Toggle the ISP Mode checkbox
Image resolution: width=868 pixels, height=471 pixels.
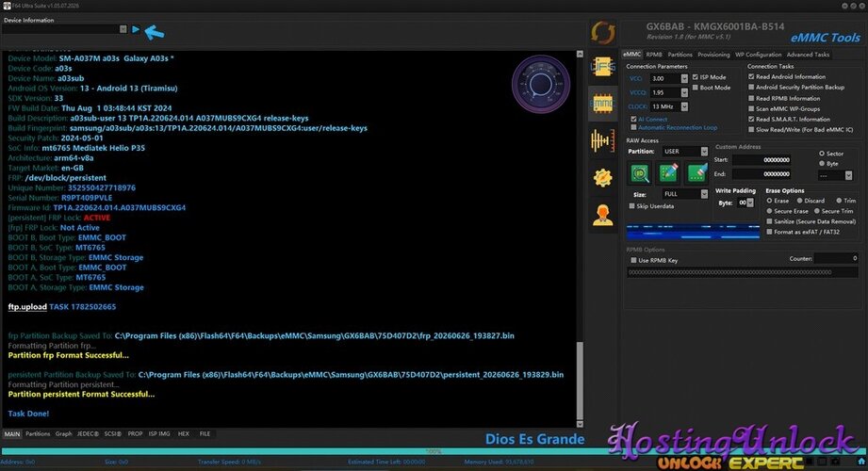[696, 77]
